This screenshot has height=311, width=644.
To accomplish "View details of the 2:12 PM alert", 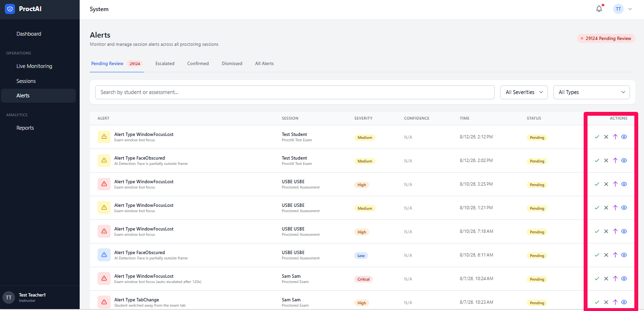I will 624,137.
